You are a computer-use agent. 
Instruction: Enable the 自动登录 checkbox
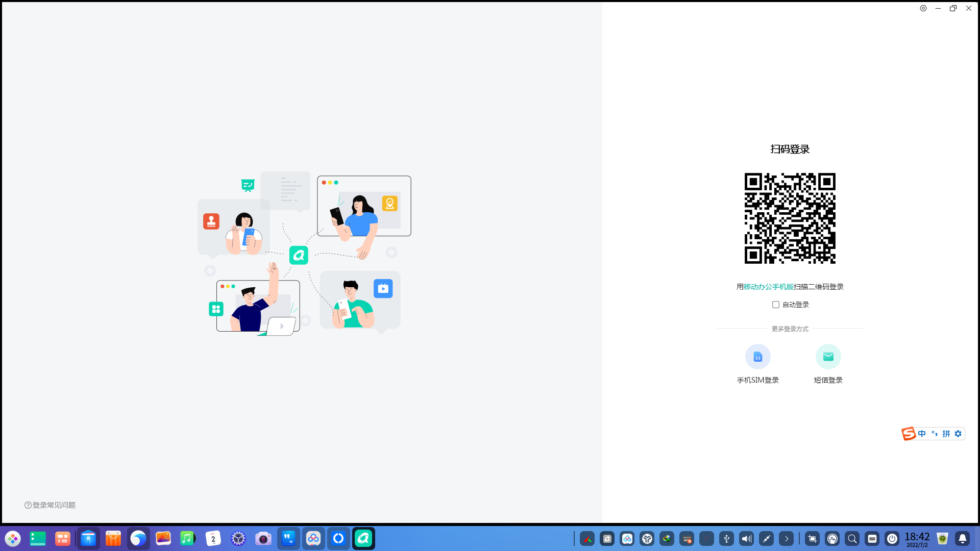click(x=775, y=305)
